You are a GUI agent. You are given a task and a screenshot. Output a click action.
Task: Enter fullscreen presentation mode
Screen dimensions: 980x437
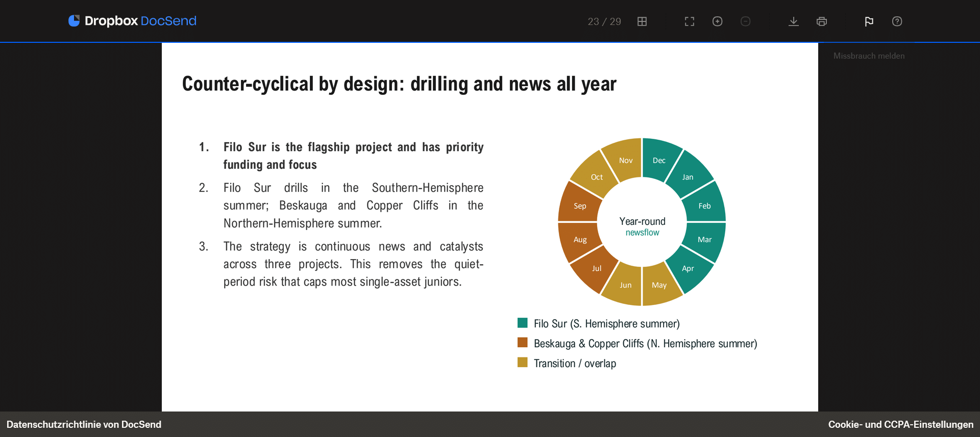click(690, 21)
